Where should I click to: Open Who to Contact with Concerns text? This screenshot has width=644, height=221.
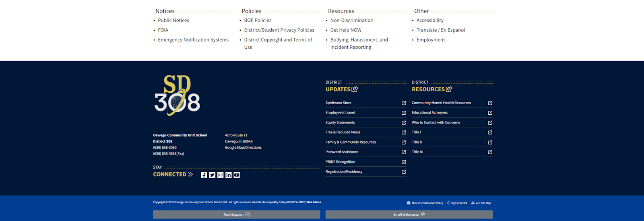tap(436, 123)
